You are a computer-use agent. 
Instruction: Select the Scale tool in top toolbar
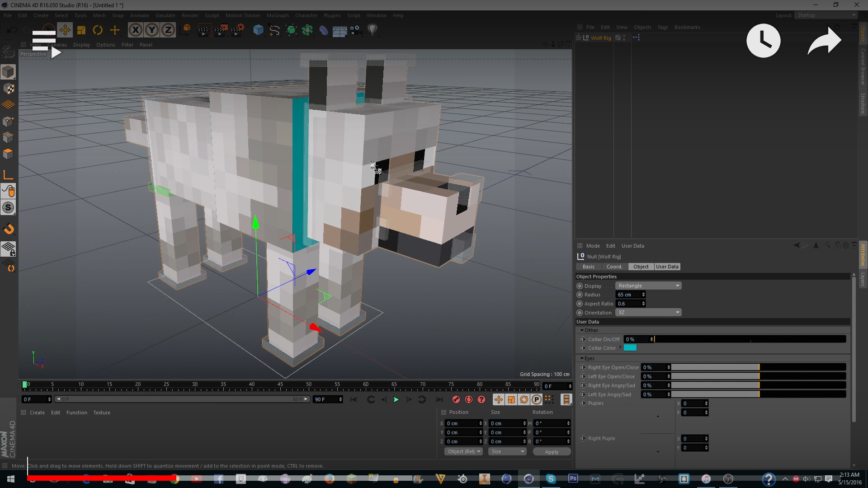point(81,30)
